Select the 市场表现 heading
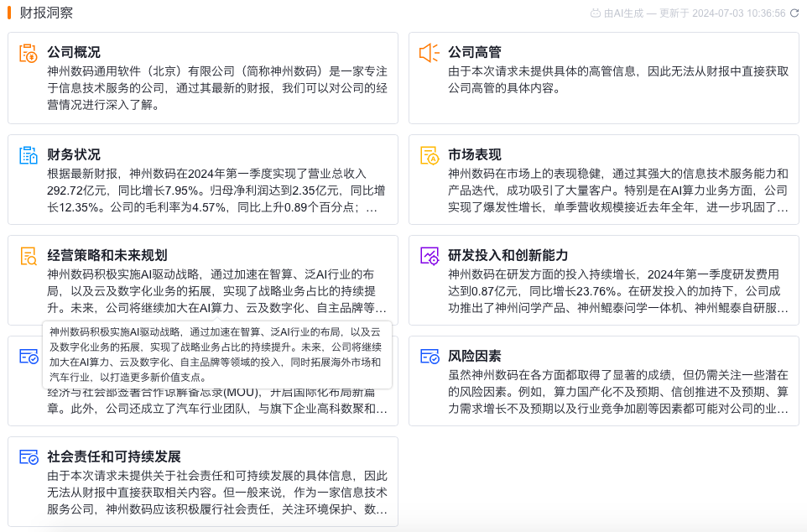The width and height of the screenshot is (807, 532). coord(475,154)
